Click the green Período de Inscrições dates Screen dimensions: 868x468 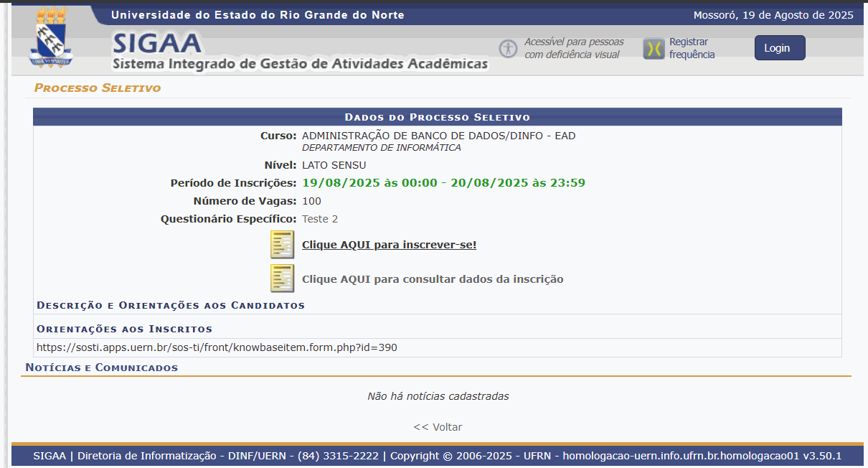(443, 183)
